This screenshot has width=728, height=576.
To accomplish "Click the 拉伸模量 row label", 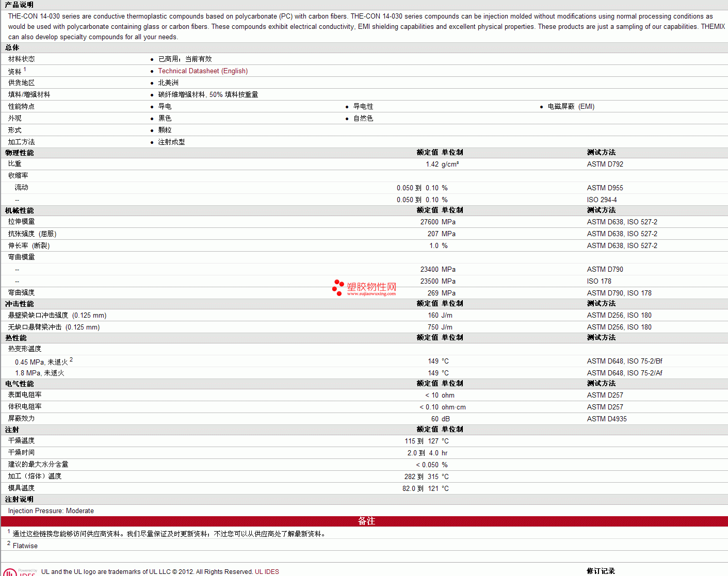I will pyautogui.click(x=22, y=222).
